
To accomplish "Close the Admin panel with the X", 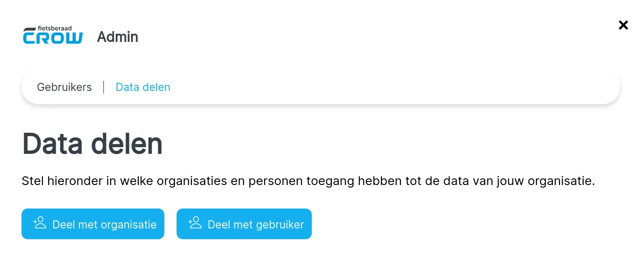I will point(623,25).
